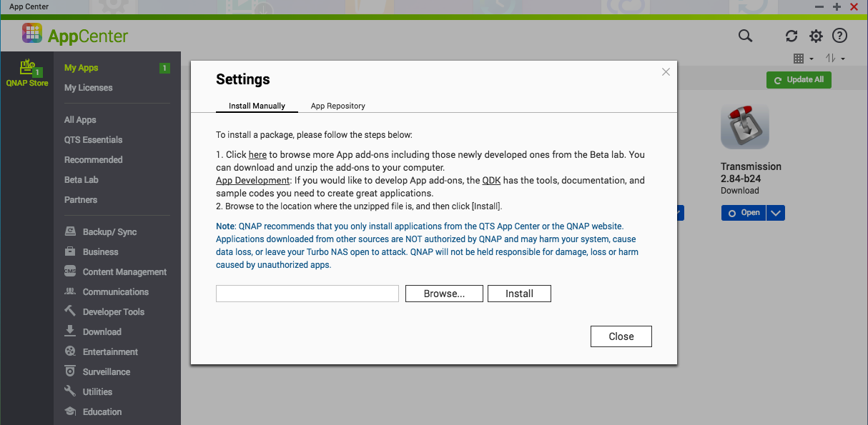This screenshot has height=425, width=868.
Task: Select the Install Manually tab
Action: click(257, 106)
